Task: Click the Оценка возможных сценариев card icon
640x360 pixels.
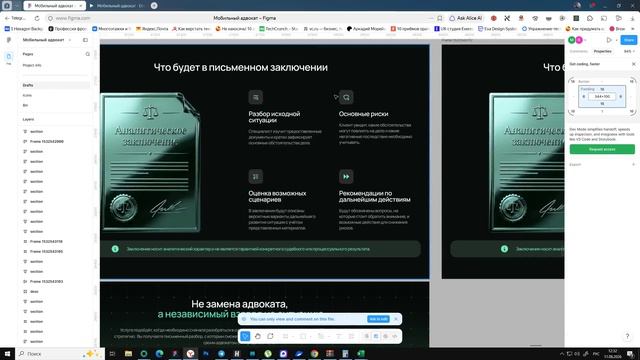Action: pos(256,176)
